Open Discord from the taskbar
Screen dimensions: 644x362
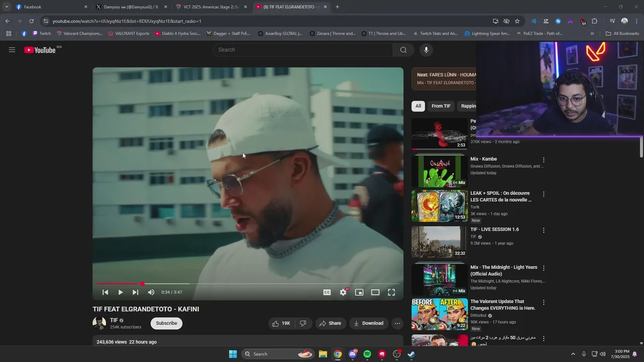pos(353,354)
